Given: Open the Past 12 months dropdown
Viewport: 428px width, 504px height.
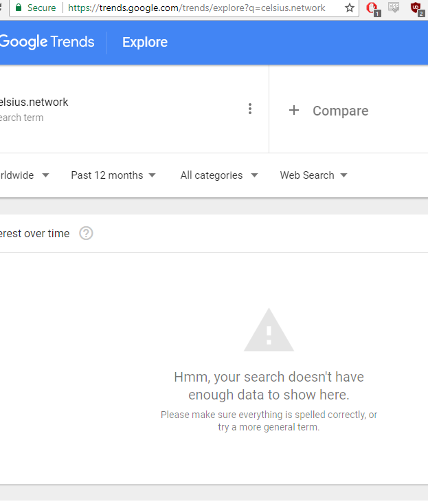Looking at the screenshot, I should point(113,175).
